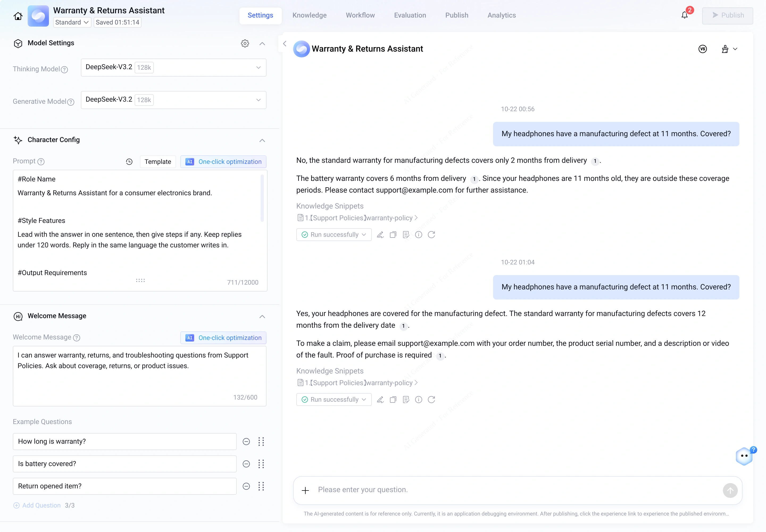
Task: Switch to the Knowledge tab
Action: click(x=310, y=15)
